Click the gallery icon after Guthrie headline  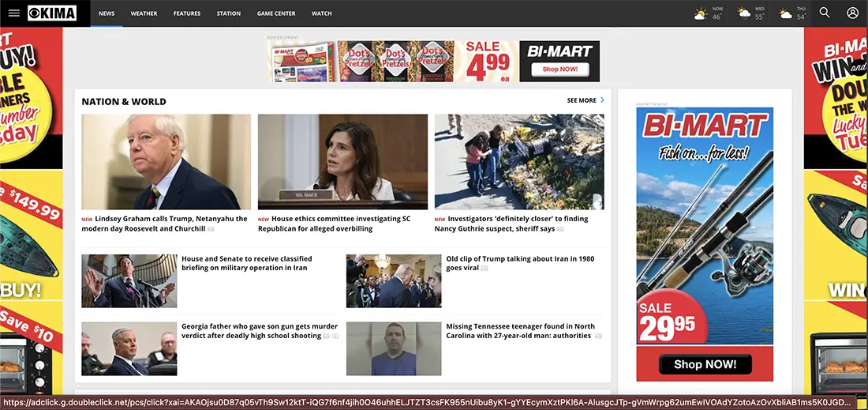click(560, 229)
